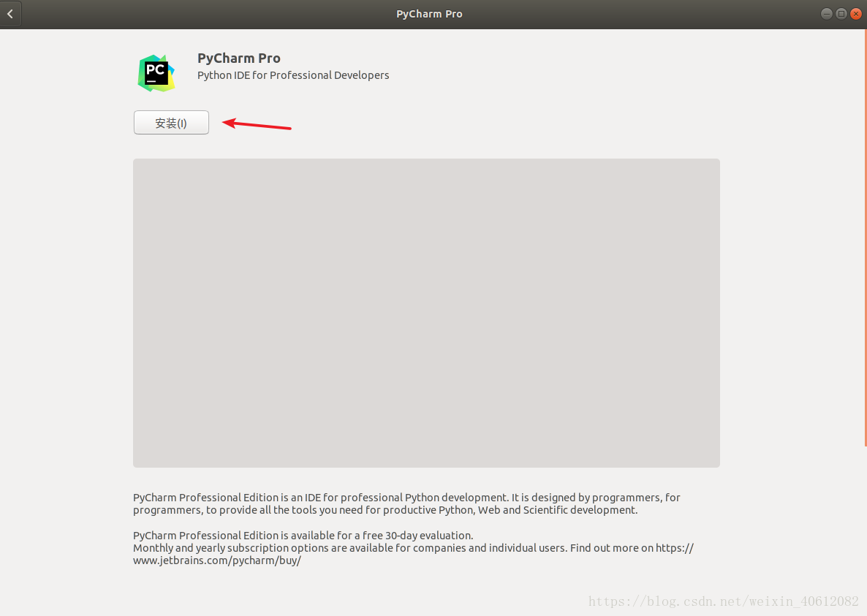This screenshot has height=616, width=867.
Task: Click 'Python IDE for Professional Developers' subtitle
Action: point(293,75)
